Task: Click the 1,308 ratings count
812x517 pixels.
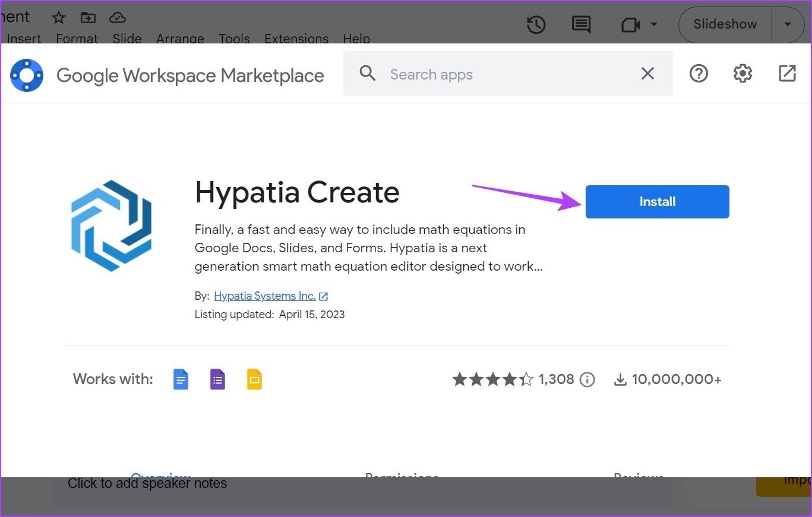Action: coord(557,379)
